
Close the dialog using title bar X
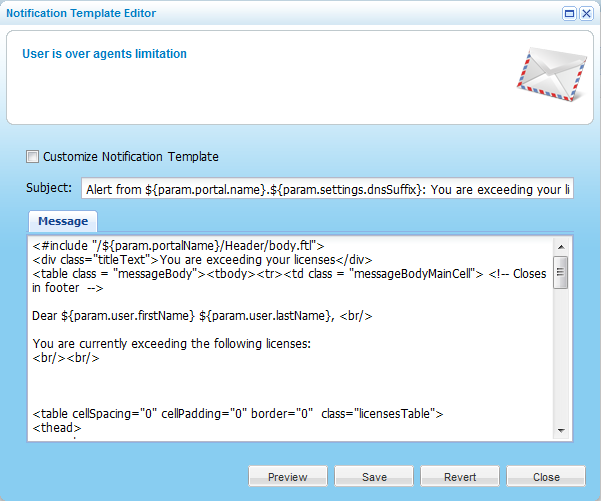pyautogui.click(x=586, y=14)
